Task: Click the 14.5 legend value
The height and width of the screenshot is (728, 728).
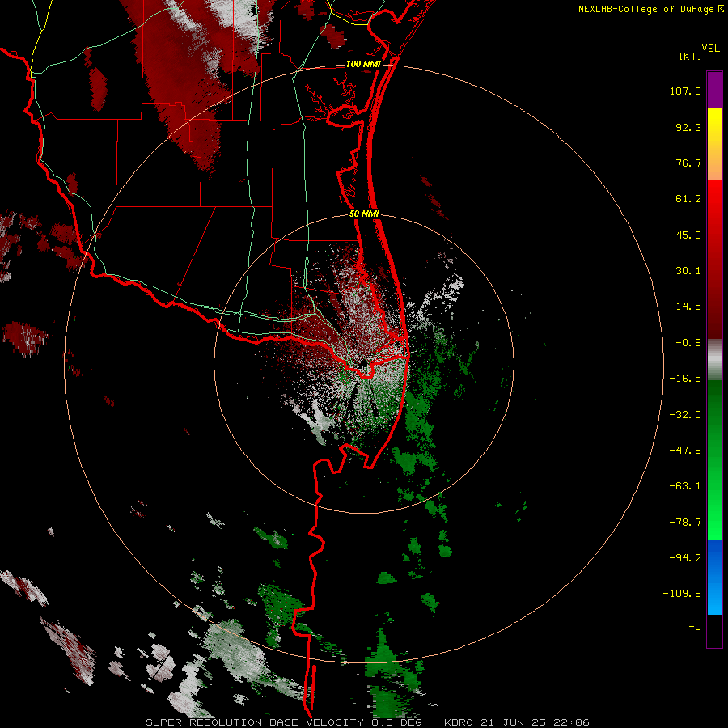Action: (688, 307)
